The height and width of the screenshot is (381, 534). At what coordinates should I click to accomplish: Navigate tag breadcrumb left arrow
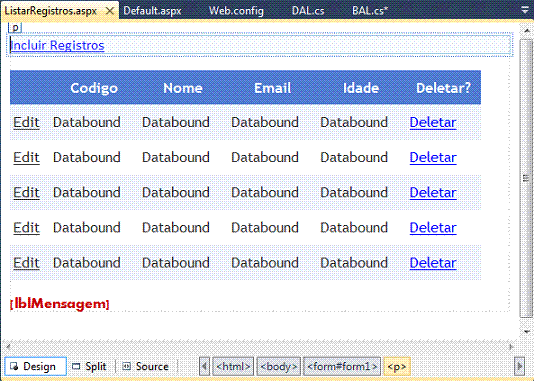[204, 366]
